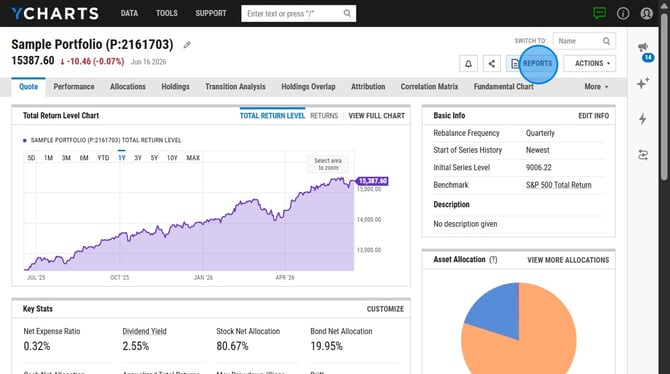The height and width of the screenshot is (374, 670).
Task: Open the info circle icon
Action: [x=623, y=13]
